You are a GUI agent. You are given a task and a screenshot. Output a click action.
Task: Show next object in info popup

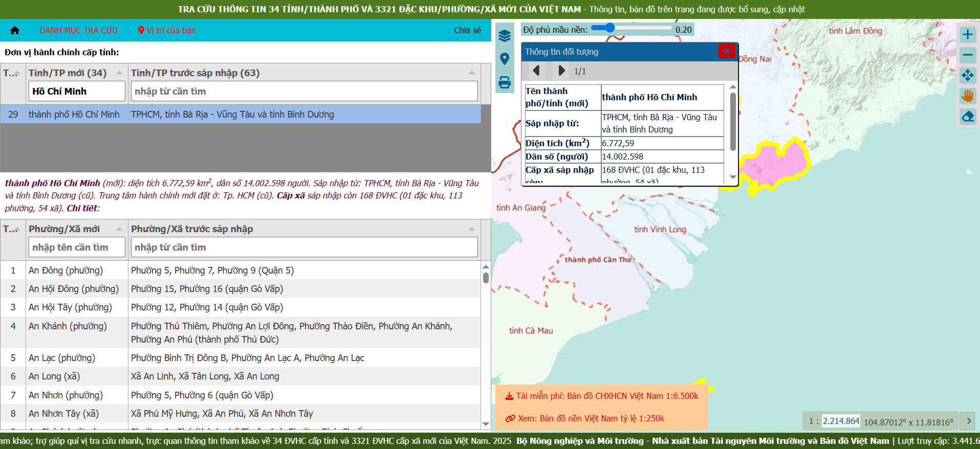tap(561, 71)
